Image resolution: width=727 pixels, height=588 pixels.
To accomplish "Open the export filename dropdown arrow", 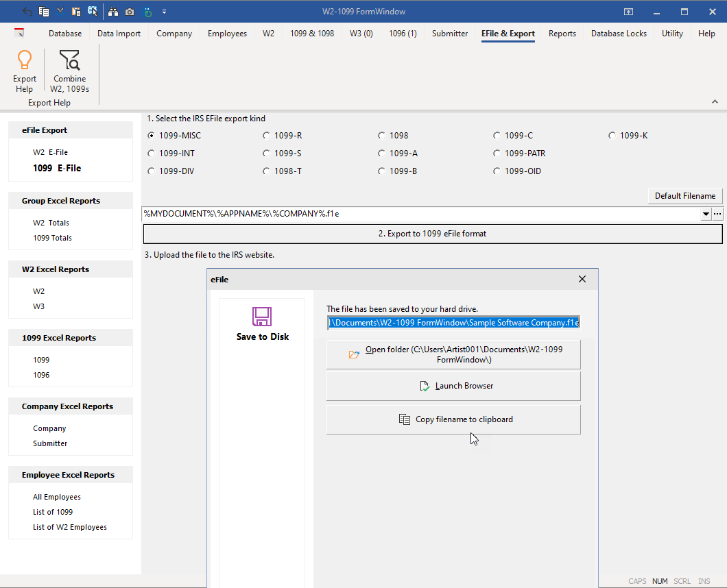I will point(706,215).
